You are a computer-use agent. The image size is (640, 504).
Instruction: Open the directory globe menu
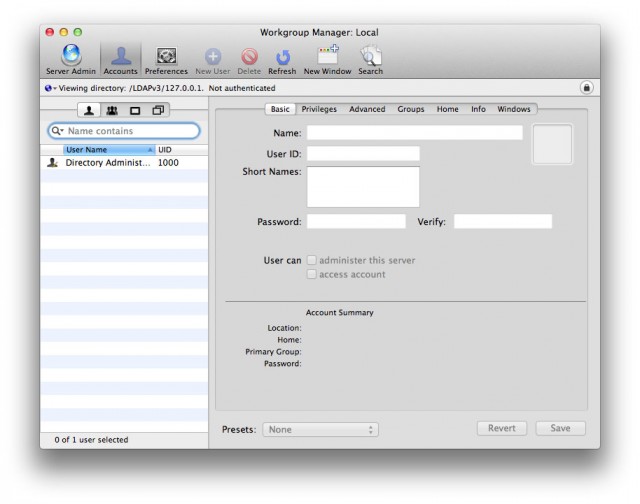(x=51, y=88)
